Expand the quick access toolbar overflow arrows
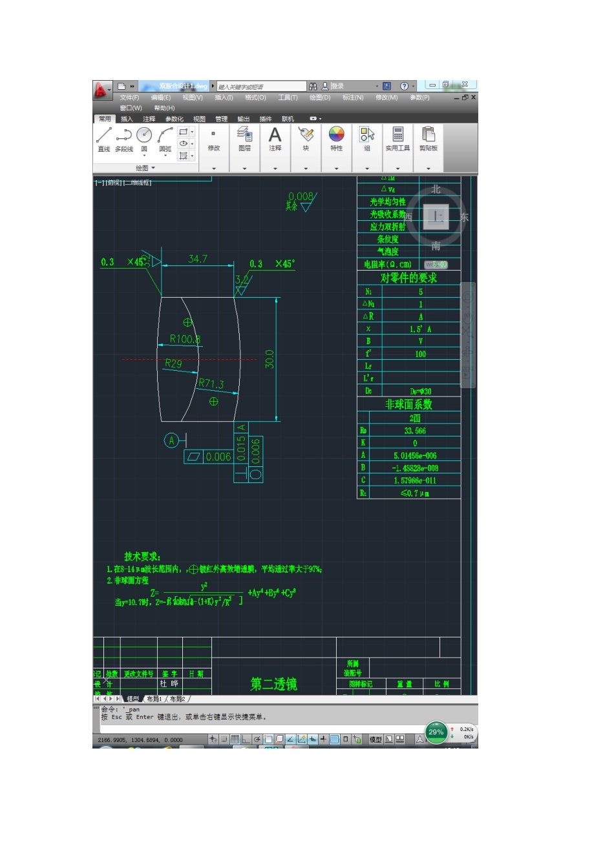The width and height of the screenshot is (614, 868). pos(132,86)
